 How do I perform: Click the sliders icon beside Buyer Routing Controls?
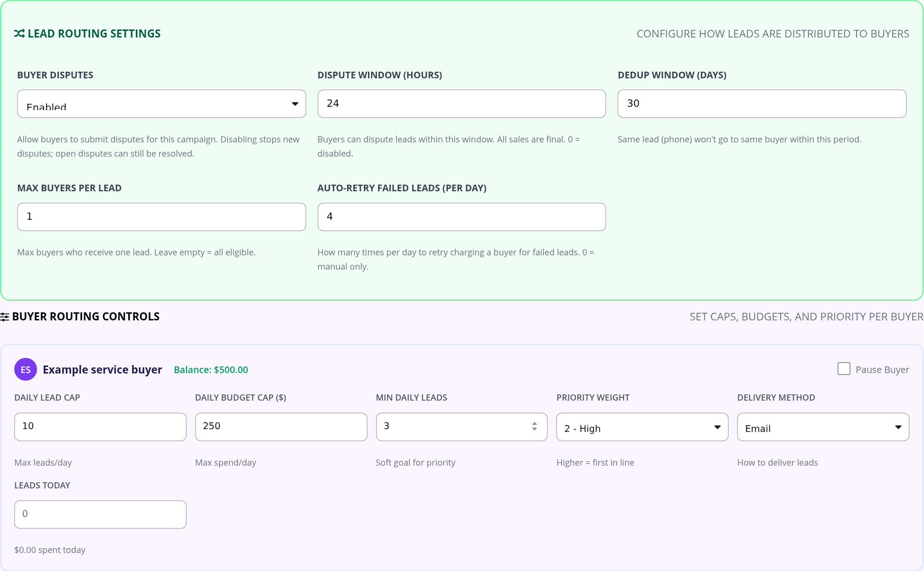5,317
